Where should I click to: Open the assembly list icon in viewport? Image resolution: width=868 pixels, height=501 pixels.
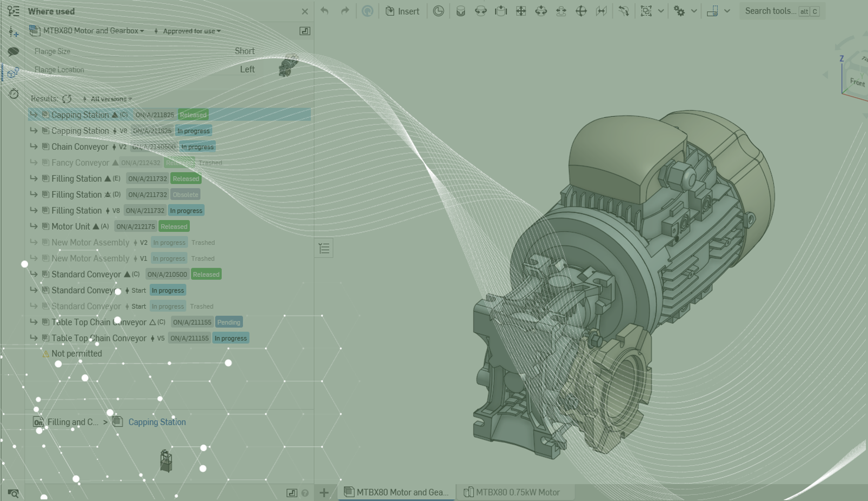click(324, 249)
